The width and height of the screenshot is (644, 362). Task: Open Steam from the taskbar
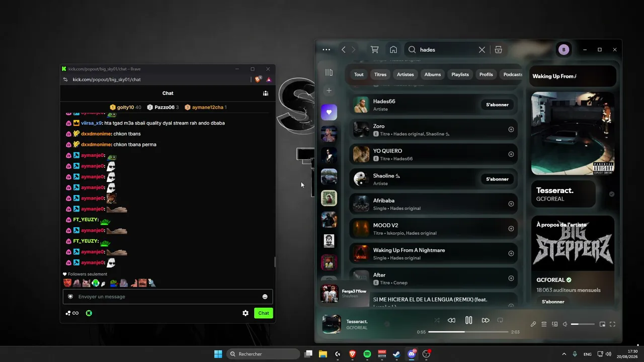(x=397, y=354)
